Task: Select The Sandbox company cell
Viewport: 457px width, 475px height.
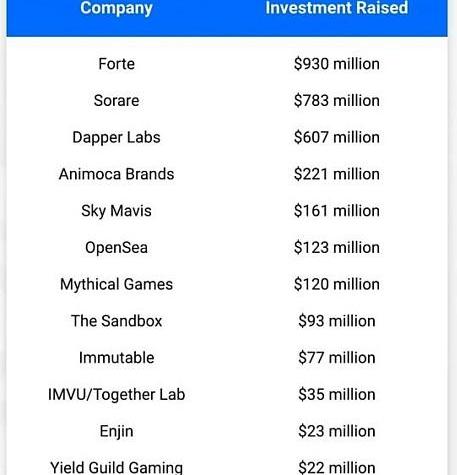Action: (116, 321)
